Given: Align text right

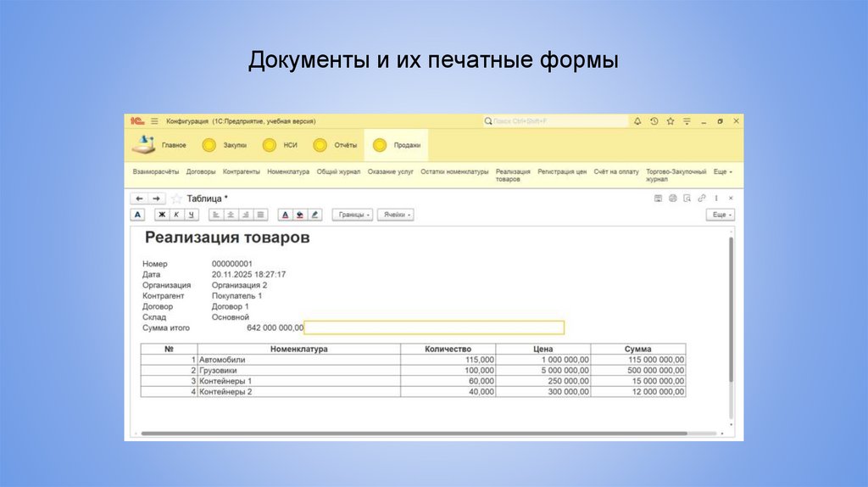Looking at the screenshot, I should [x=246, y=215].
